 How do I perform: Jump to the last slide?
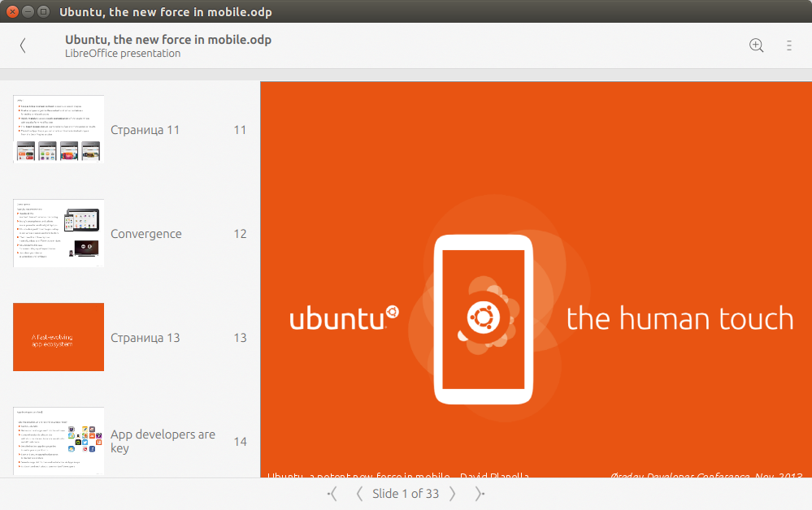point(480,494)
